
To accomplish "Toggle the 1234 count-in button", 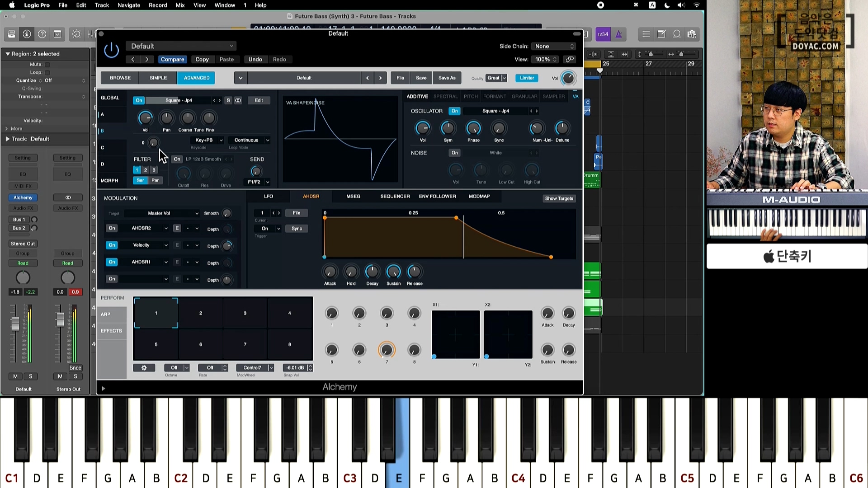I will click(x=603, y=34).
